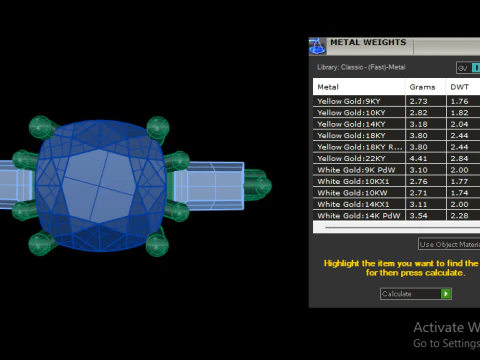Click the Calculate button
The height and width of the screenshot is (360, 480).
tap(416, 294)
